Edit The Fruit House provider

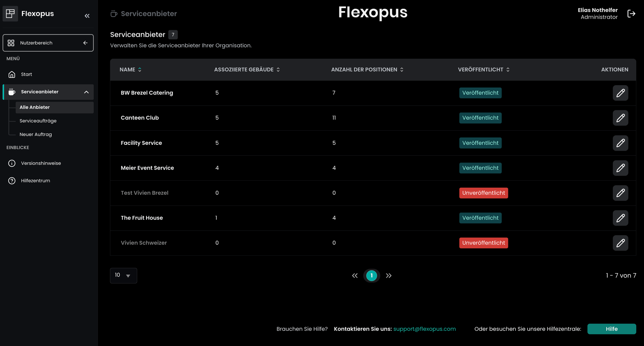click(x=620, y=218)
